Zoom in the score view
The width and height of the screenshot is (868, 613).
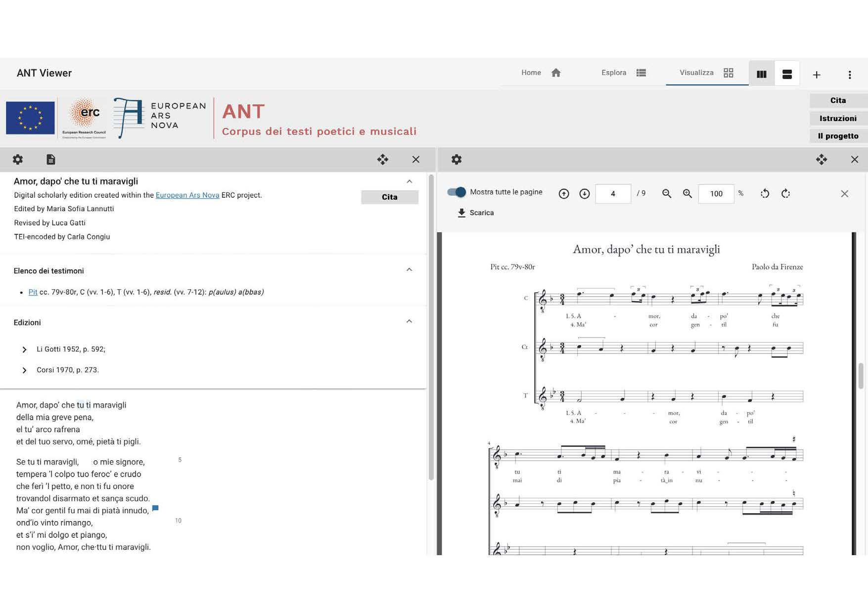click(x=687, y=194)
